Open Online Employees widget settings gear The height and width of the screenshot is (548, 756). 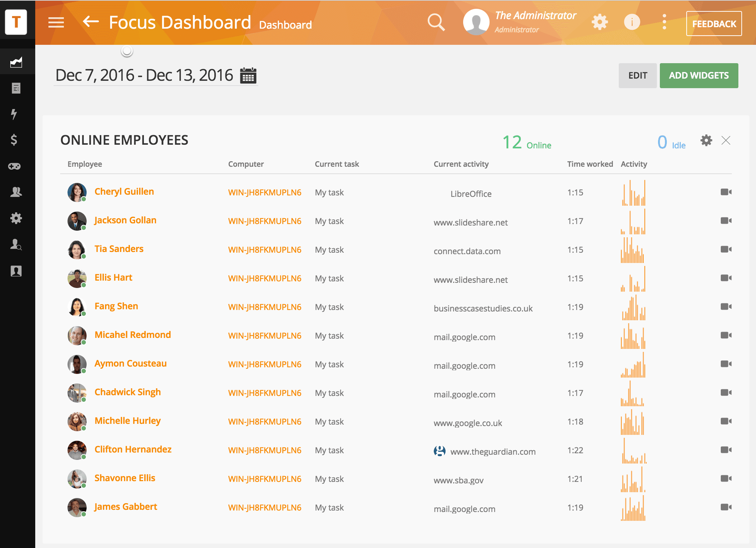[x=706, y=140]
